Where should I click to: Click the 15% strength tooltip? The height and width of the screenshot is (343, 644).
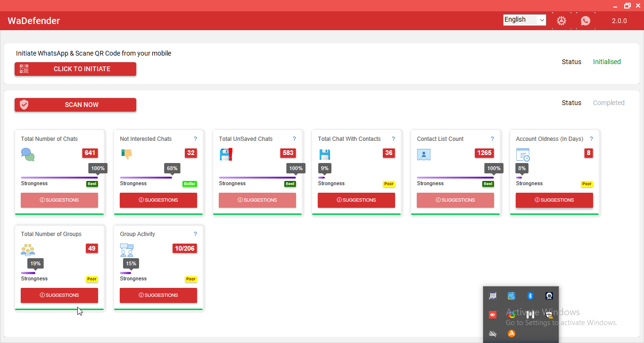(x=131, y=263)
